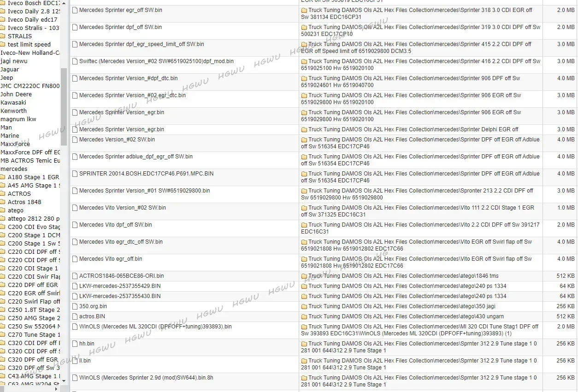Open the Kenworth folder

[14, 111]
